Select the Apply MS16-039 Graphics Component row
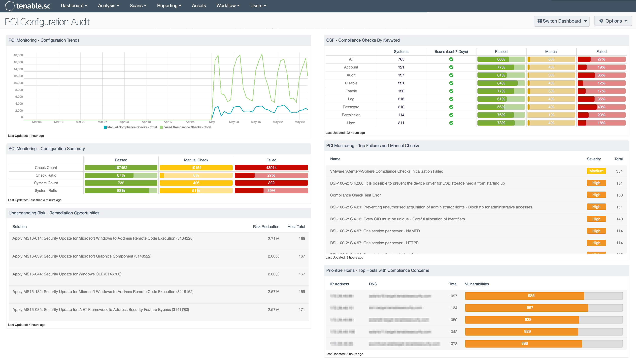 coord(159,259)
